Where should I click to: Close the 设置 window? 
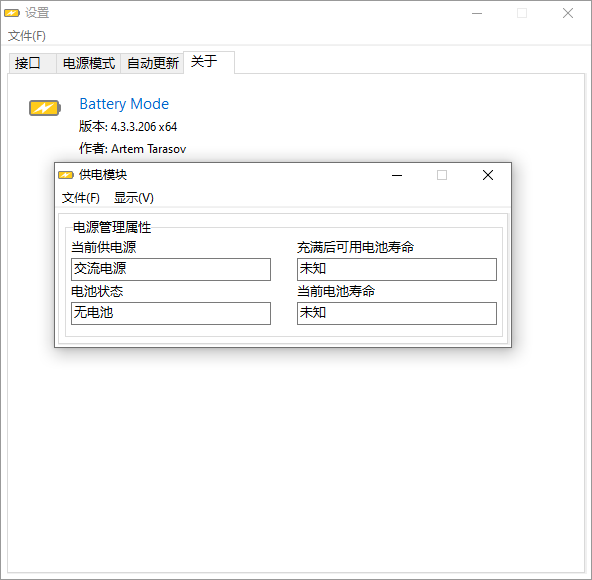[x=568, y=13]
